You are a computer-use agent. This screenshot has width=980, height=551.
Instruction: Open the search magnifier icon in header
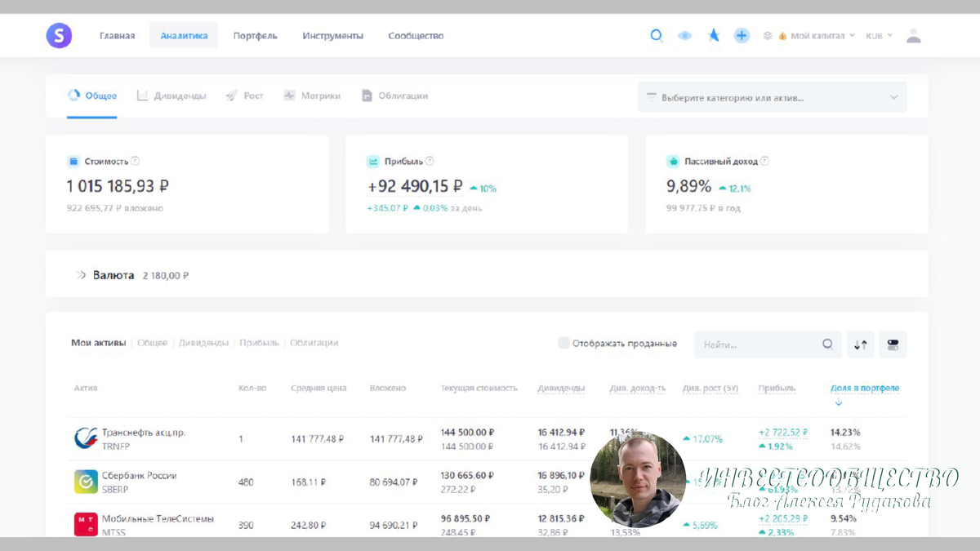coord(656,36)
